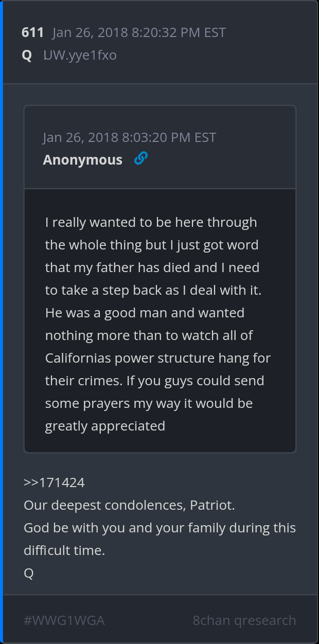Screen dimensions: 319x644
Task: Click the 8:20:32 PM EST post timestamp
Action: coord(139,32)
